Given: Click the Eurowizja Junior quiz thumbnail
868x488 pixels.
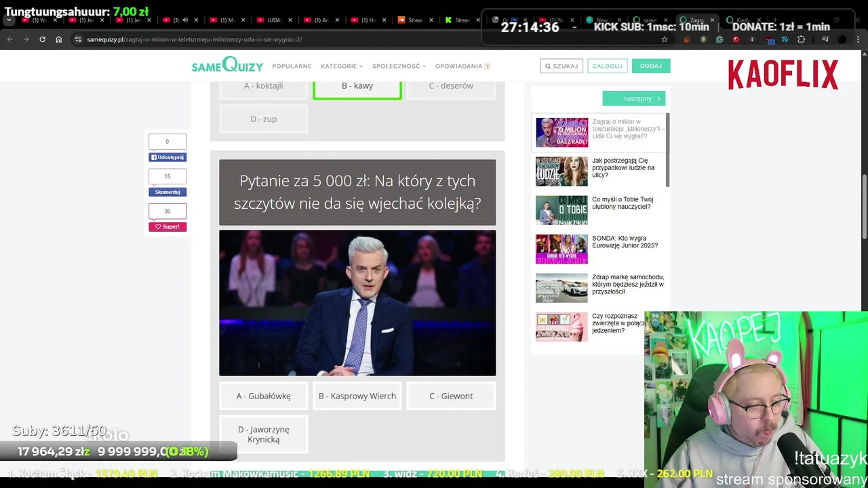Looking at the screenshot, I should (x=561, y=249).
